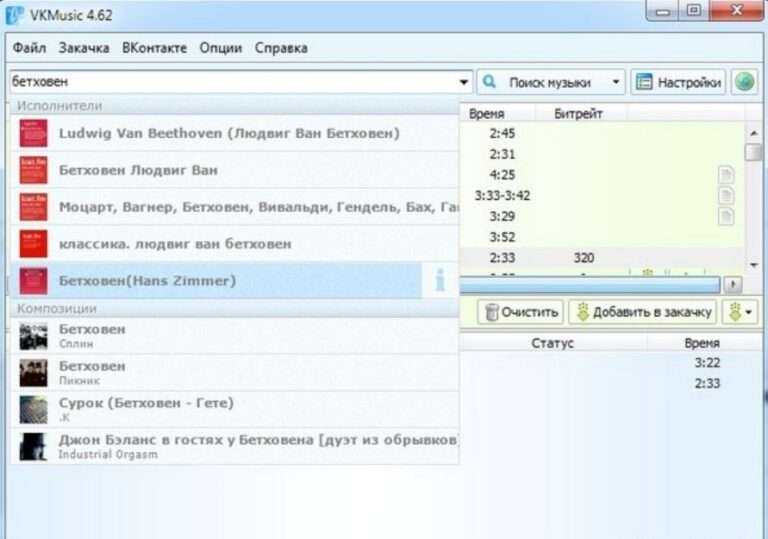This screenshot has height=539, width=768.
Task: Select download row with time 3:22
Action: point(612,363)
